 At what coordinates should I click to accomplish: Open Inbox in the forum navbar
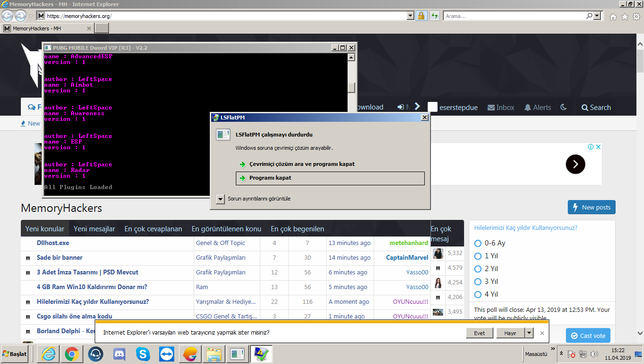pos(501,108)
